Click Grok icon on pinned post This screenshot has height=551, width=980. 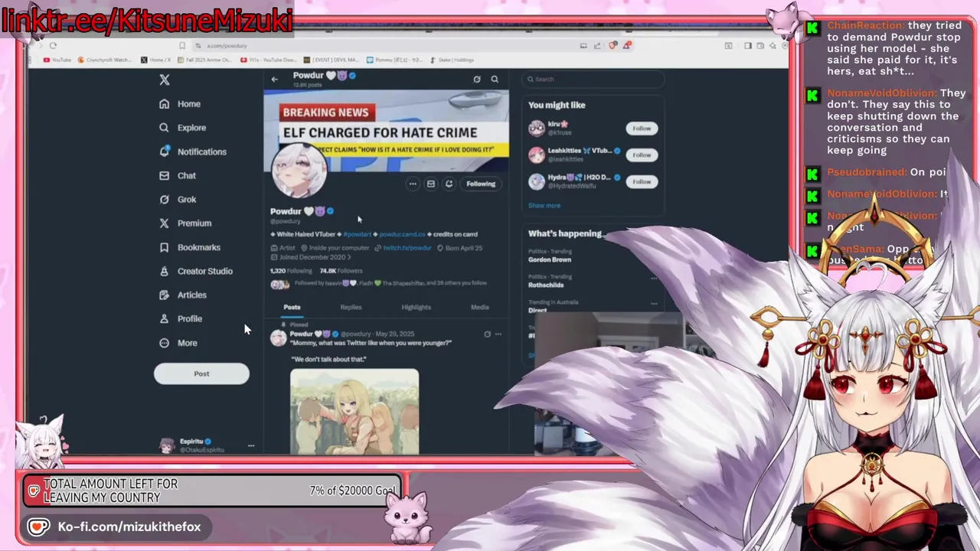(487, 334)
